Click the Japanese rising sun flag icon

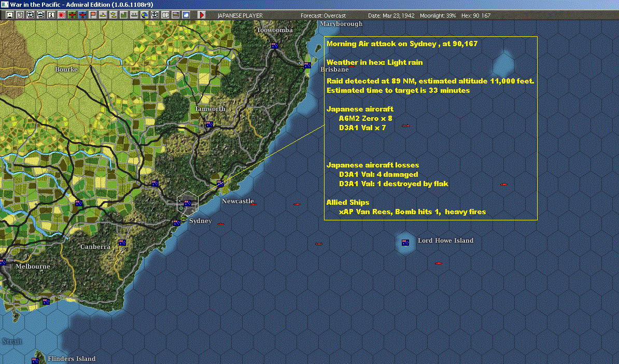[62, 15]
